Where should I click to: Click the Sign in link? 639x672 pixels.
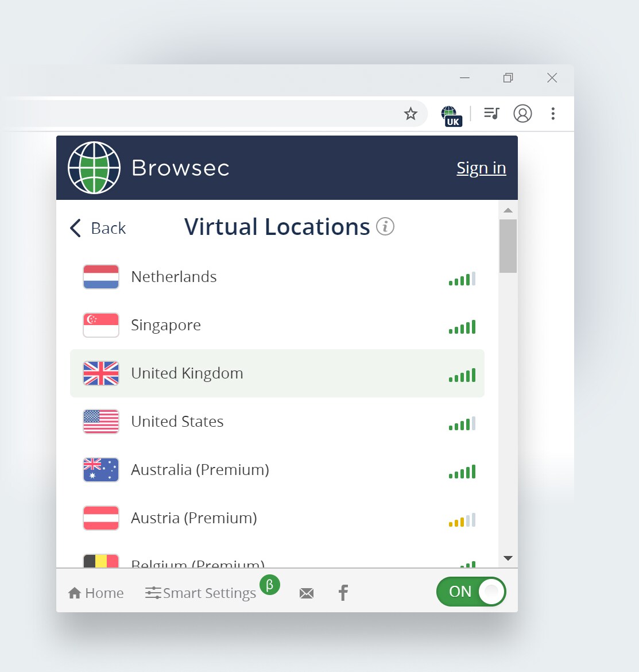tap(481, 168)
